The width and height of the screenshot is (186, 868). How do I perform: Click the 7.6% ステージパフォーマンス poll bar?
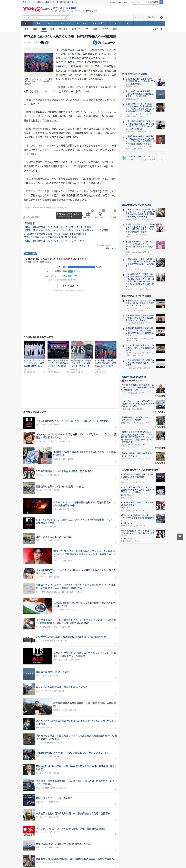pyautogui.click(x=69, y=276)
